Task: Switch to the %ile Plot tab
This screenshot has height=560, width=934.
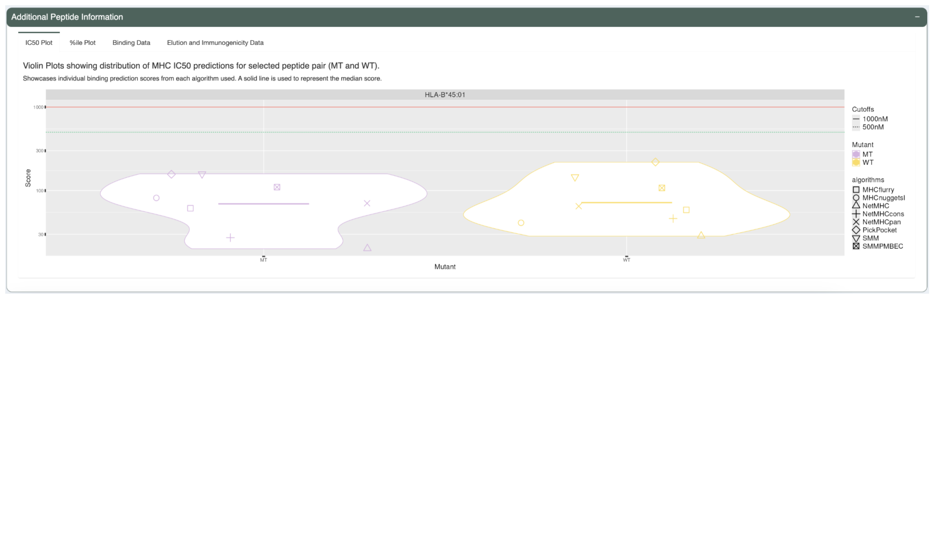Action: (82, 43)
